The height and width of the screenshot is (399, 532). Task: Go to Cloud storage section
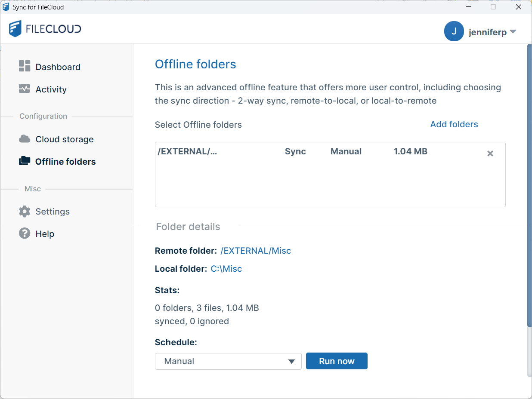[64, 139]
